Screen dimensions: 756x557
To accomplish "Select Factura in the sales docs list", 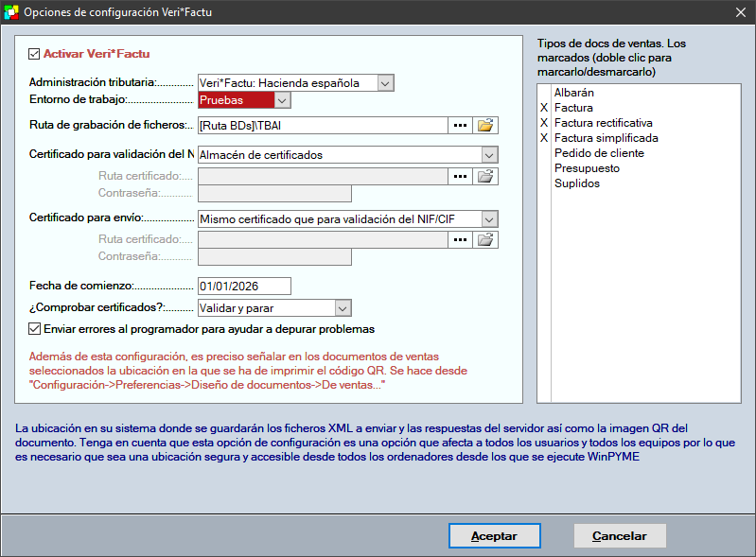I will (573, 108).
